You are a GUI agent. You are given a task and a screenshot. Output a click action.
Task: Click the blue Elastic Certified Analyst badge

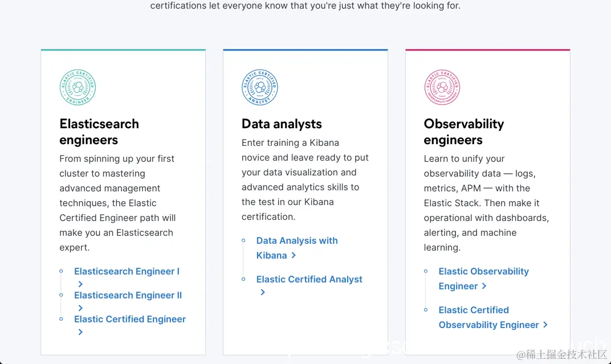coord(260,87)
